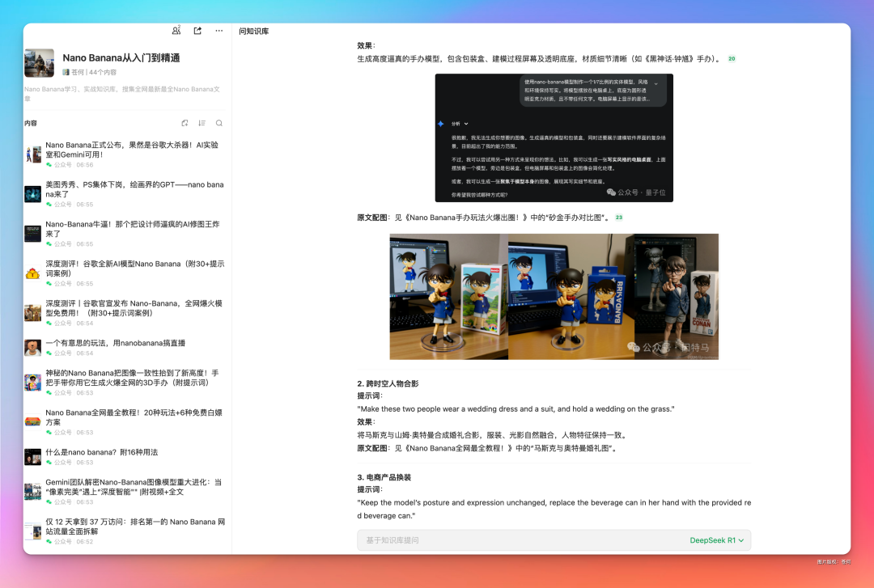Open the members icon in the header
This screenshot has height=588, width=874.
tap(176, 31)
